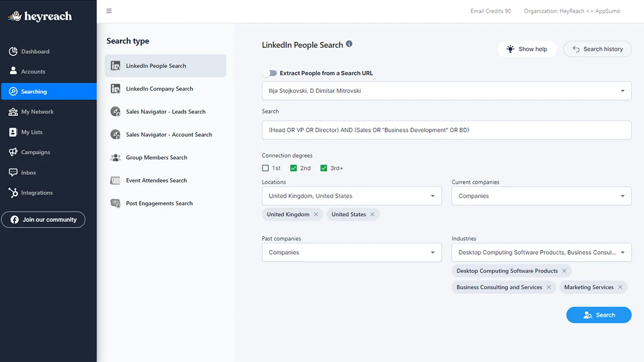Open Campaigns in the sidebar
The width and height of the screenshot is (644, 362).
coord(48,152)
